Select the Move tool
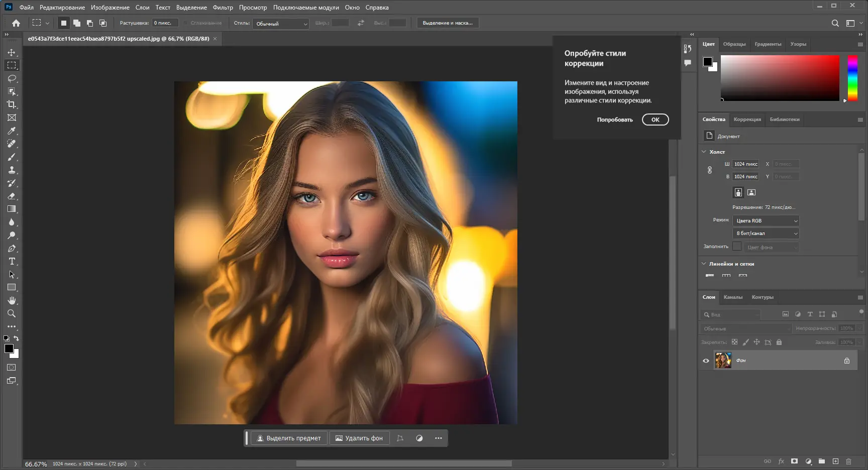The width and height of the screenshot is (868, 470). pyautogui.click(x=12, y=52)
